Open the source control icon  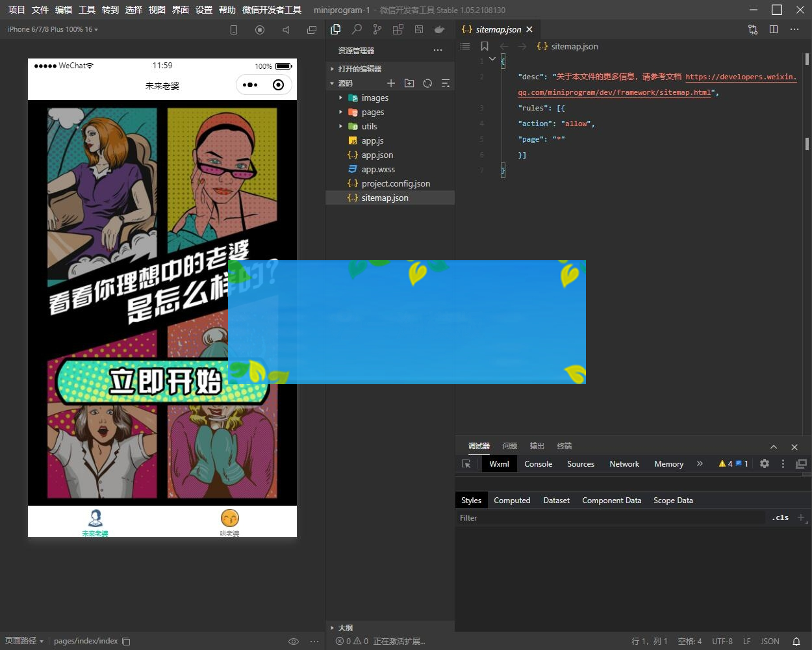coord(377,29)
